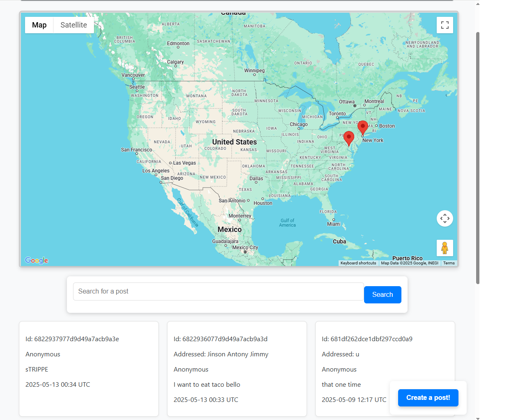
Task: Click Cuba label on the map
Action: point(339,241)
